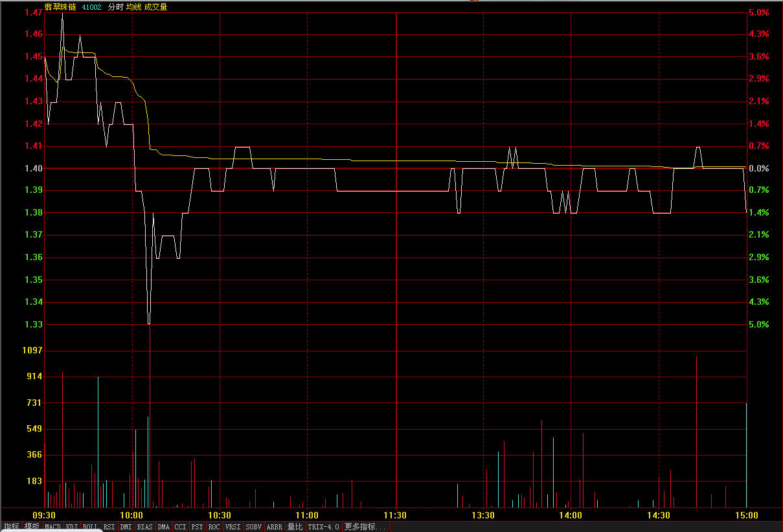Viewport: 783px width, 532px height.
Task: Click the 10:30 time axis label
Action: coord(220,516)
